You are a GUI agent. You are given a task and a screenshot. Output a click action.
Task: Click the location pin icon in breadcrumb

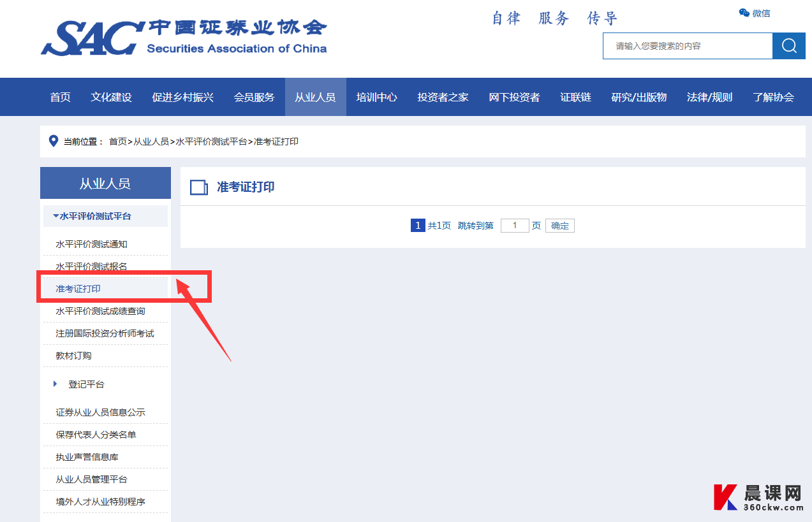tap(54, 141)
